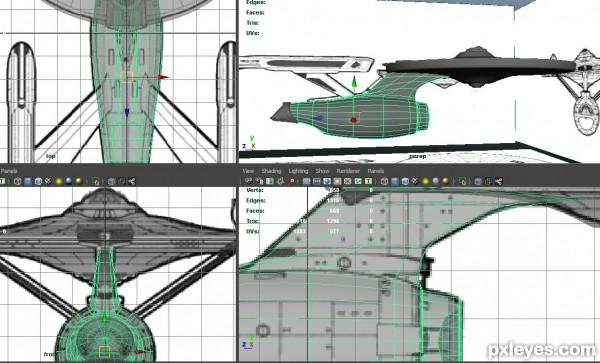The image size is (600, 363).
Task: Click the 'persp' view label
Action: coord(417,156)
